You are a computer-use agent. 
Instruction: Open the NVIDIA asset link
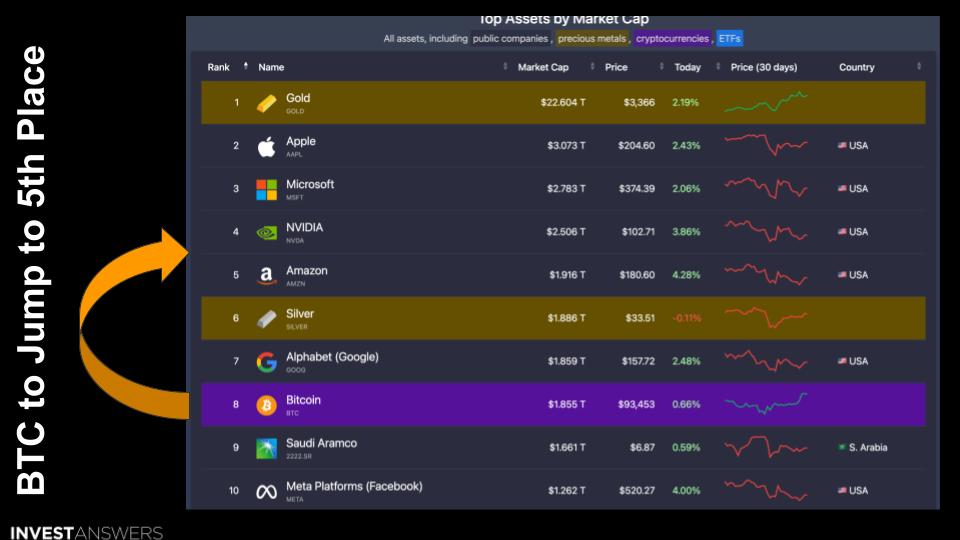point(304,227)
